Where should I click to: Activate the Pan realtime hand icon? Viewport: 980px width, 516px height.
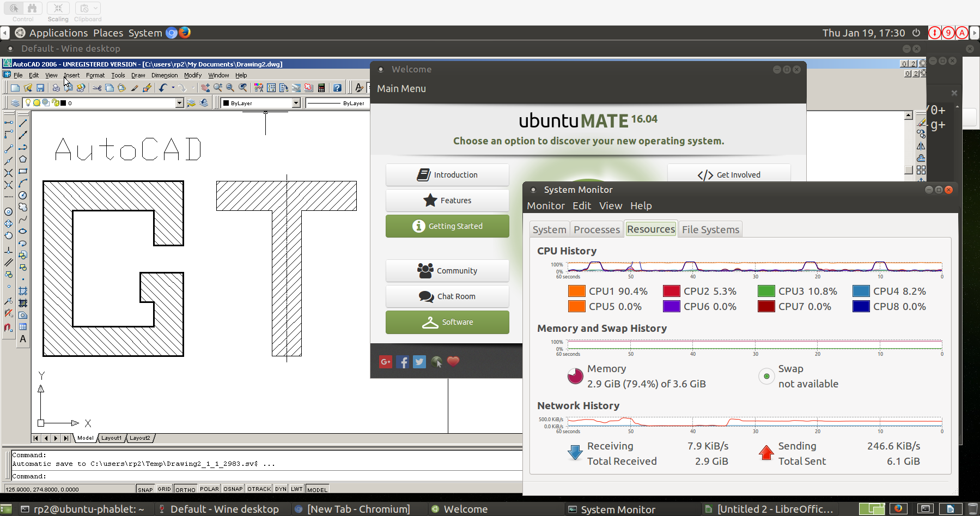pyautogui.click(x=205, y=88)
